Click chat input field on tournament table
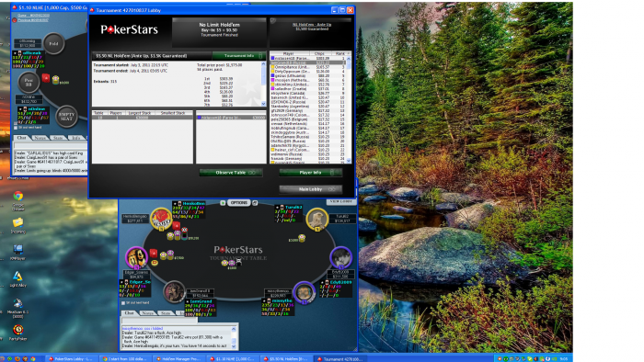This screenshot has height=362, width=644. click(159, 321)
